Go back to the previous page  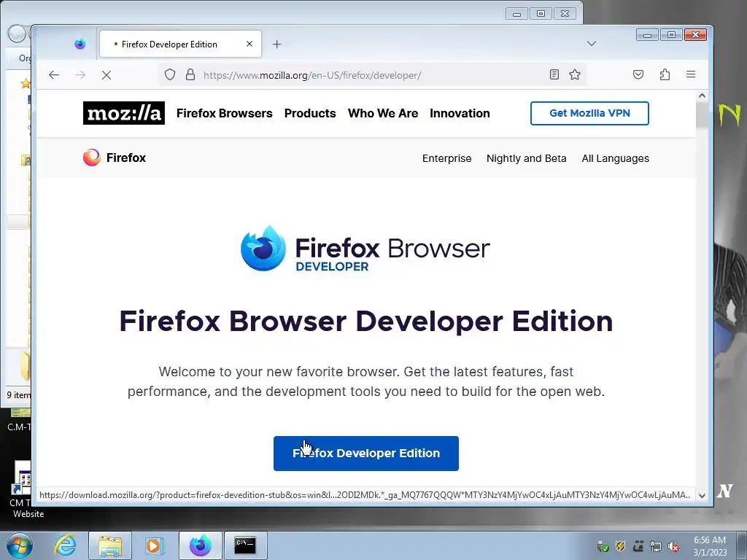[x=54, y=75]
